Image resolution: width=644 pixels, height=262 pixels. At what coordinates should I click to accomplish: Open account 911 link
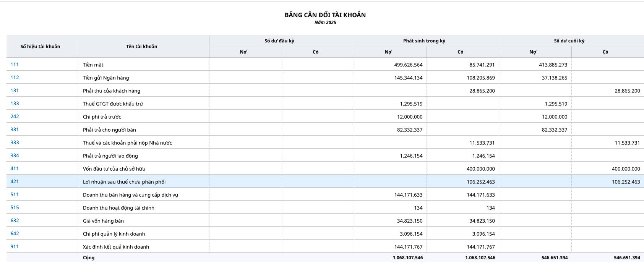(x=15, y=247)
